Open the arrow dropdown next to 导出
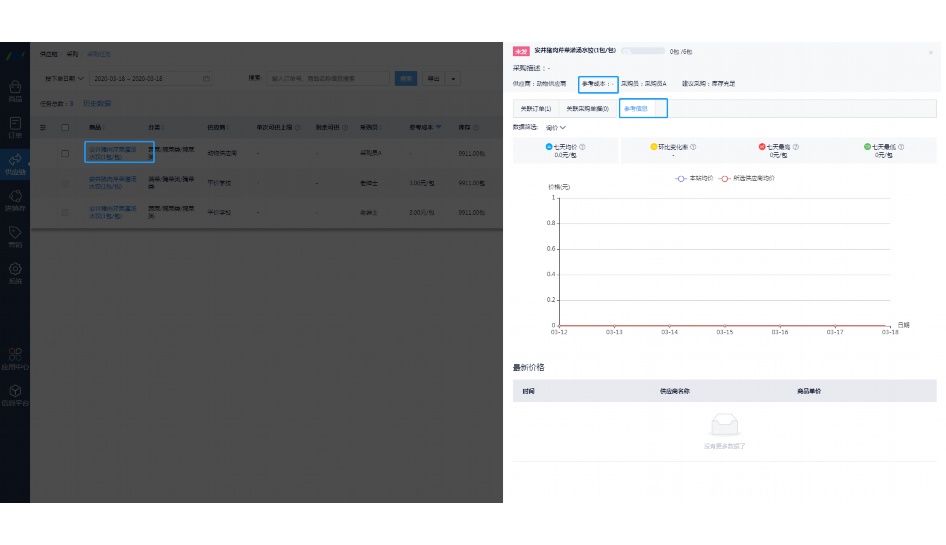The image size is (946, 545). point(454,78)
